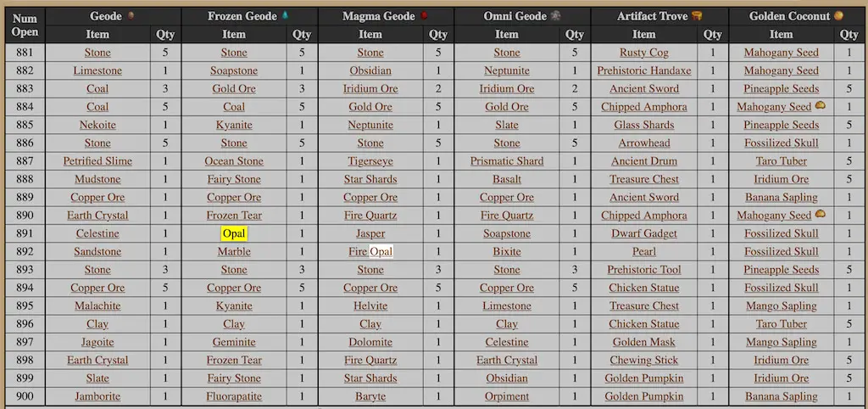
Task: Open the Prismatic Shard link
Action: 507,161
